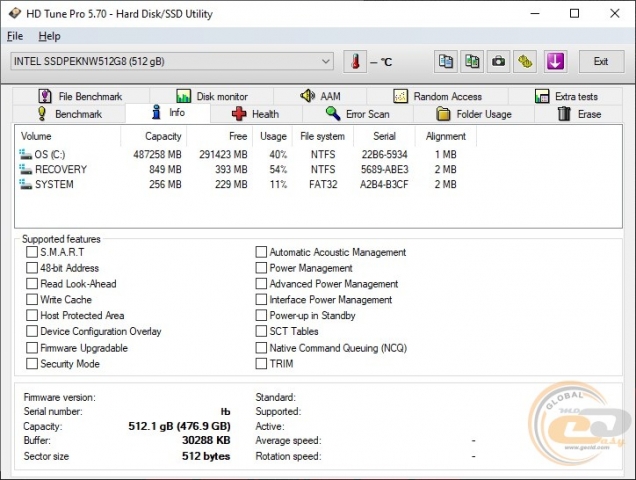The width and height of the screenshot is (636, 480).
Task: Toggle the Firmware Upgradable checkbox
Action: point(32,348)
